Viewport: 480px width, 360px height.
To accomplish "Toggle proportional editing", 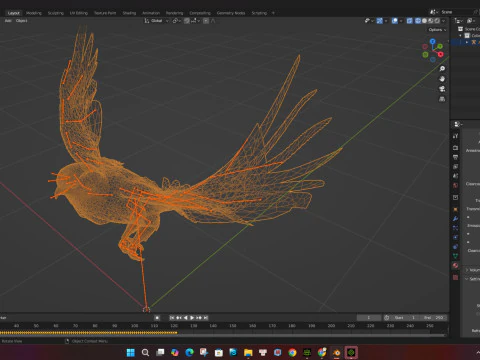I will coord(206,21).
